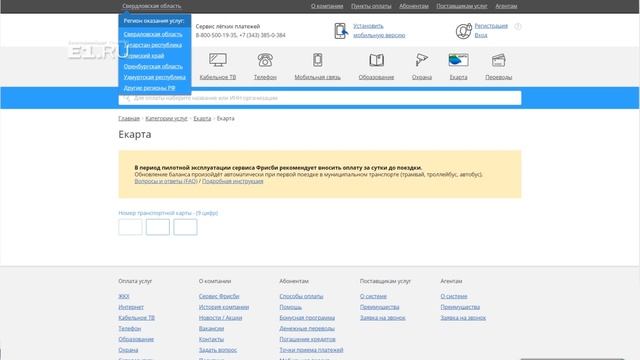Open the Свердловская область region dropdown in the top bar
Screen dimensions: 640x360
tap(151, 6)
